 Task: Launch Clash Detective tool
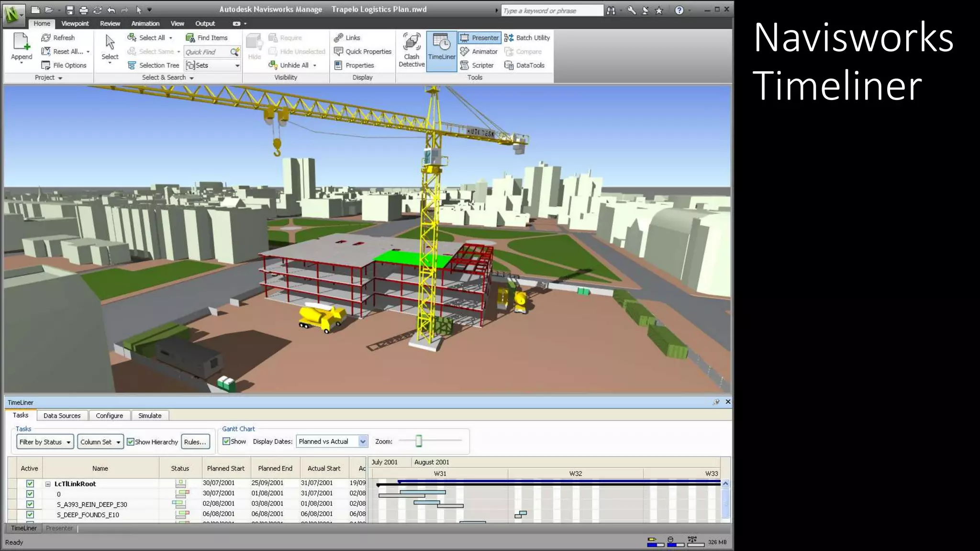[412, 50]
